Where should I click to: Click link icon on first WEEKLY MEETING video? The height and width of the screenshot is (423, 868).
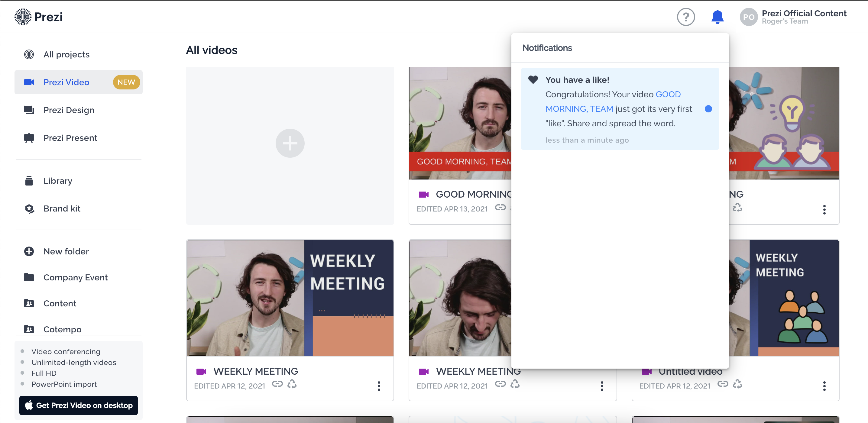pos(277,384)
